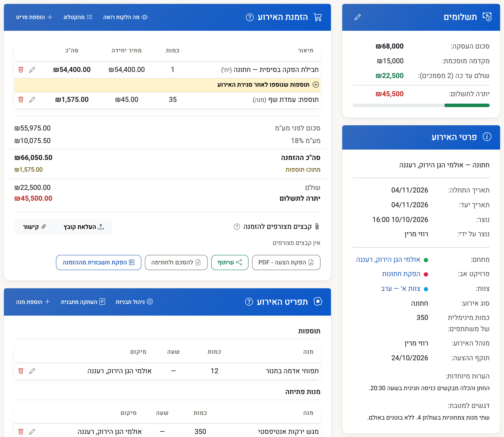Edit the תפוחי אדמה בתנור dish row
Image resolution: width=504 pixels, height=437 pixels.
click(32, 371)
